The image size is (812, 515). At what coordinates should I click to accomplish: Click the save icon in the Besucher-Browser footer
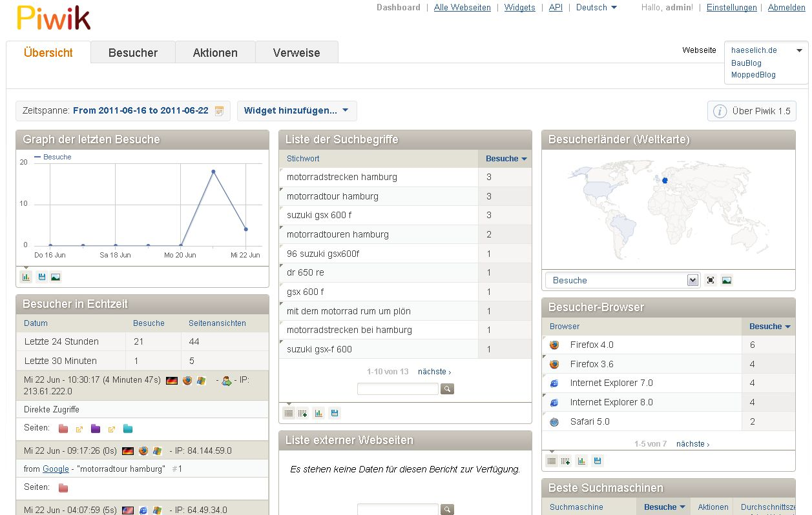click(598, 461)
